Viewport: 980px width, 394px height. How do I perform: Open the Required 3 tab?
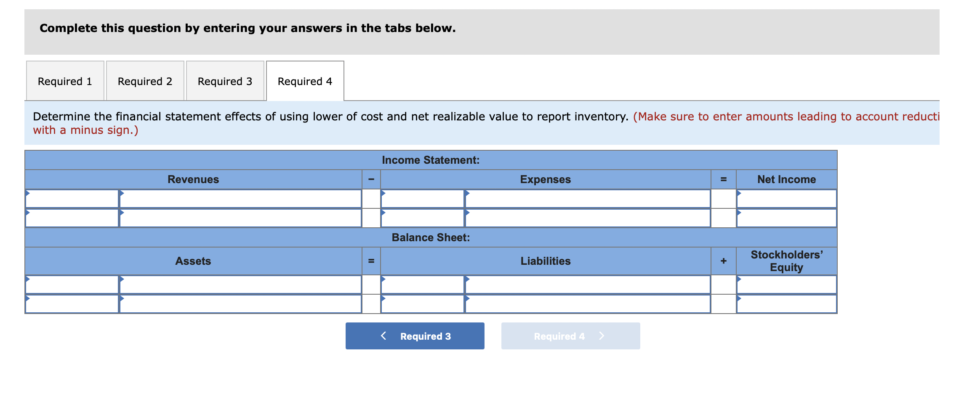click(225, 81)
